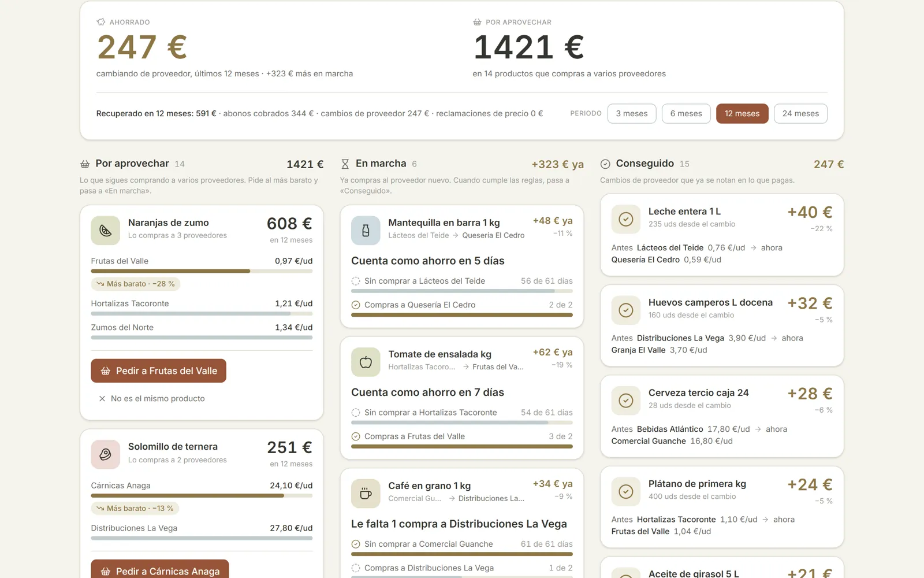The image size is (924, 578).
Task: Click the piggy bank icon beside AHORRADO
Action: 101,22
